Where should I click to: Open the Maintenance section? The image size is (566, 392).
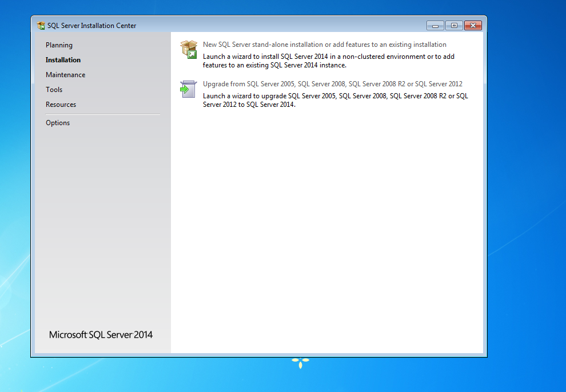(x=65, y=74)
